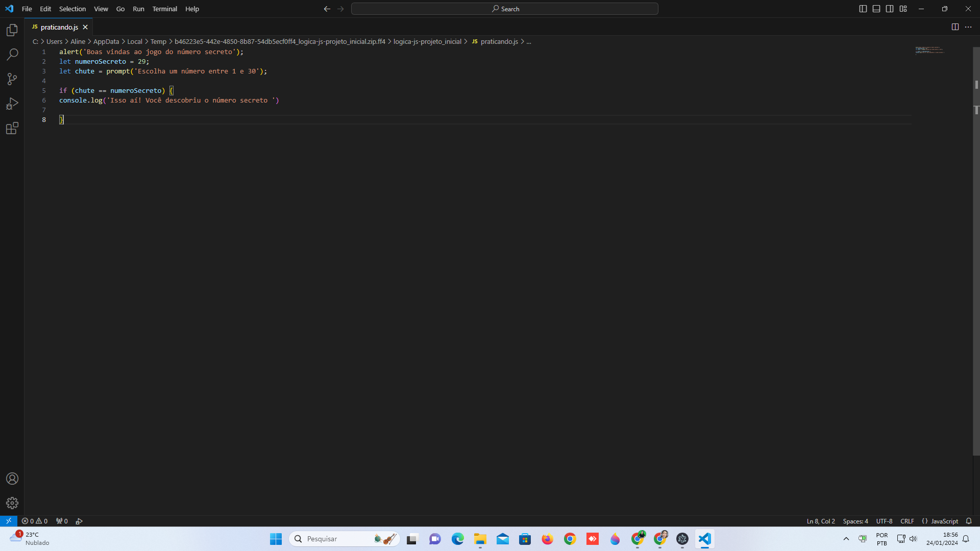Open the Accounts menu icon
The width and height of the screenshot is (980, 551).
click(12, 479)
